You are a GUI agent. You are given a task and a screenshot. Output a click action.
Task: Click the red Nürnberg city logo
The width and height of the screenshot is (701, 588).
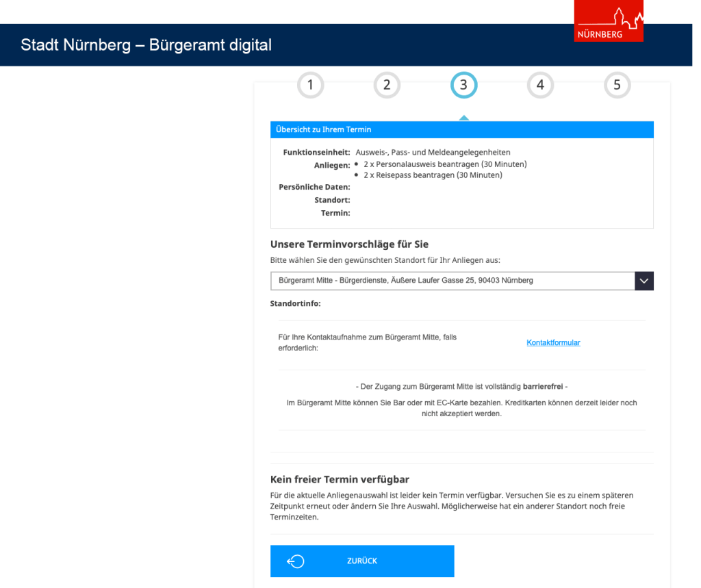click(x=609, y=25)
